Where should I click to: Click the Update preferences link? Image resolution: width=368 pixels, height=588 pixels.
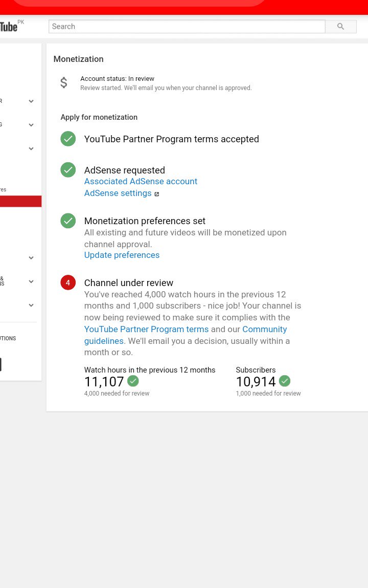[x=122, y=255]
